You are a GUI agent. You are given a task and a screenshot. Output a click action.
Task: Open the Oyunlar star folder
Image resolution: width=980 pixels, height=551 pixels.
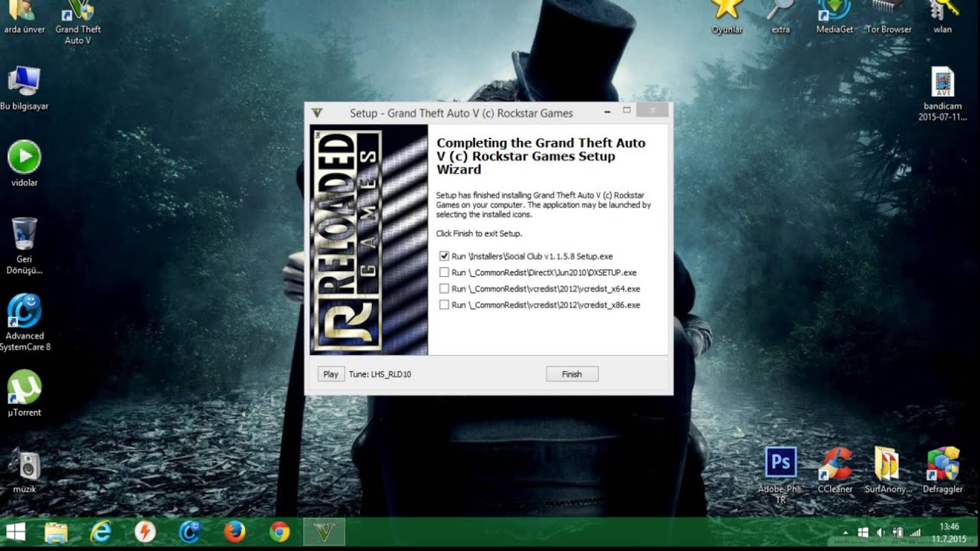tap(727, 17)
